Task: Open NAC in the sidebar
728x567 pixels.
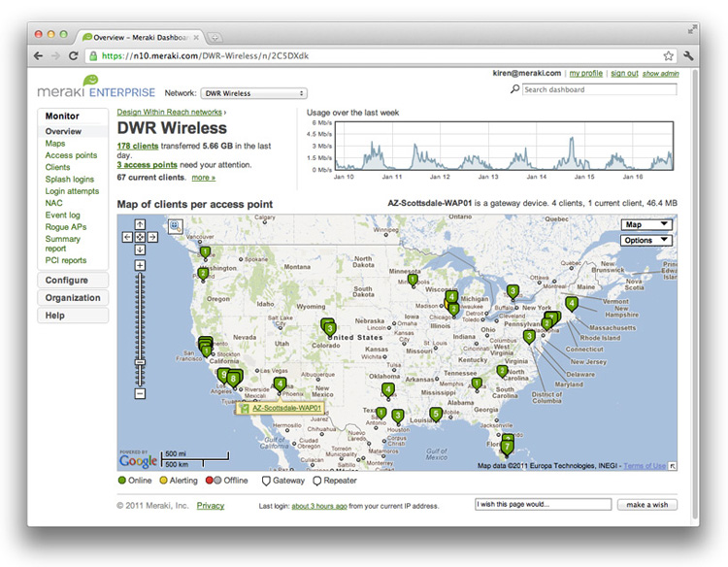Action: tap(53, 203)
